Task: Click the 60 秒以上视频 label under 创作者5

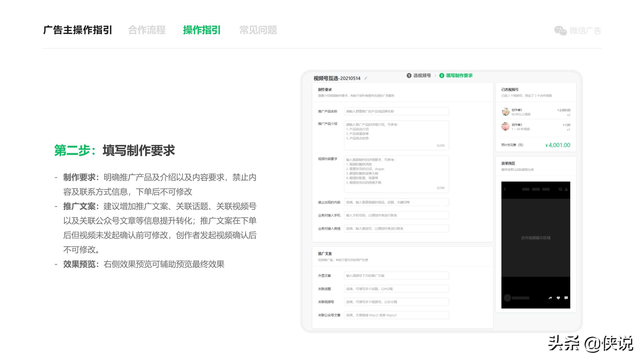Action: point(521,114)
